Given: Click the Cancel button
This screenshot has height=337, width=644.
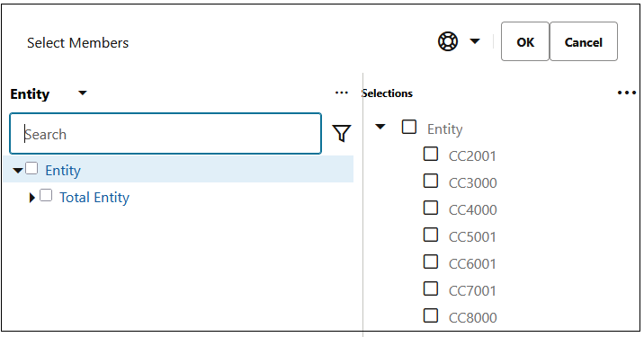Looking at the screenshot, I should (583, 41).
